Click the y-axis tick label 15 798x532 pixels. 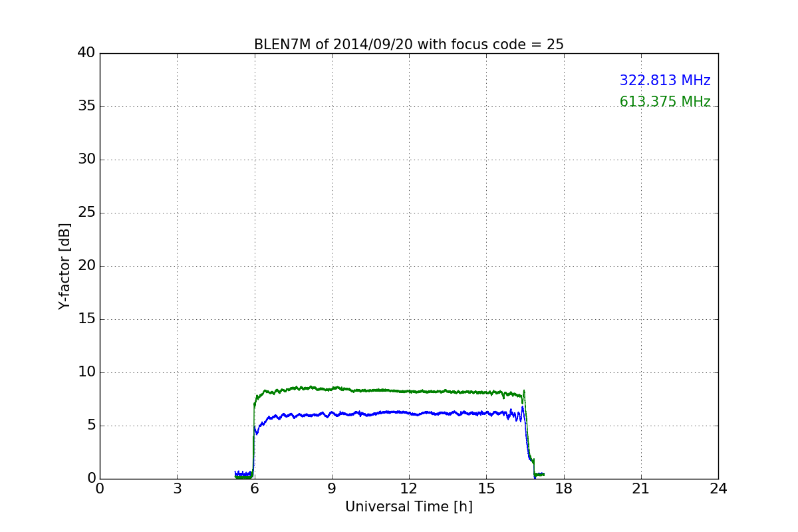(x=86, y=319)
